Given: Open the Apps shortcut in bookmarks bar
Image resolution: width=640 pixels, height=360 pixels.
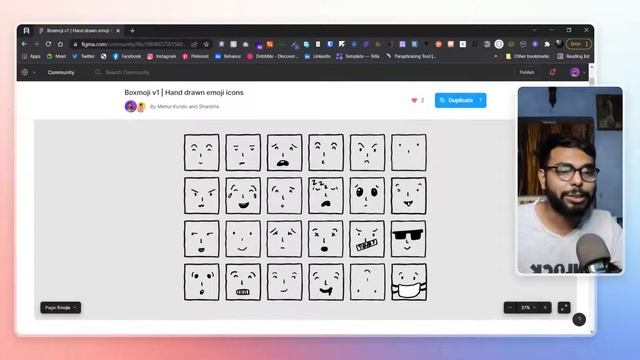Looking at the screenshot, I should (x=31, y=56).
